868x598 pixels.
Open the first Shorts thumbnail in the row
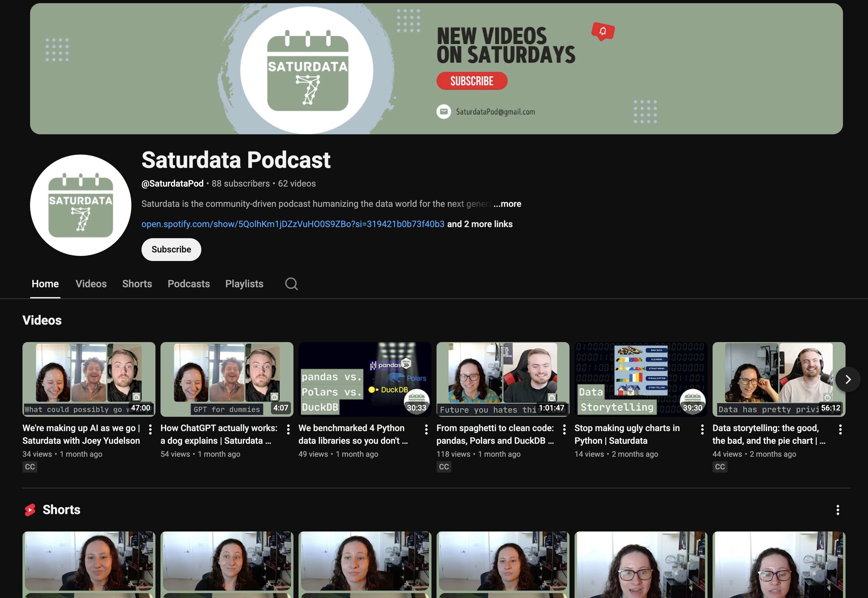click(x=89, y=565)
